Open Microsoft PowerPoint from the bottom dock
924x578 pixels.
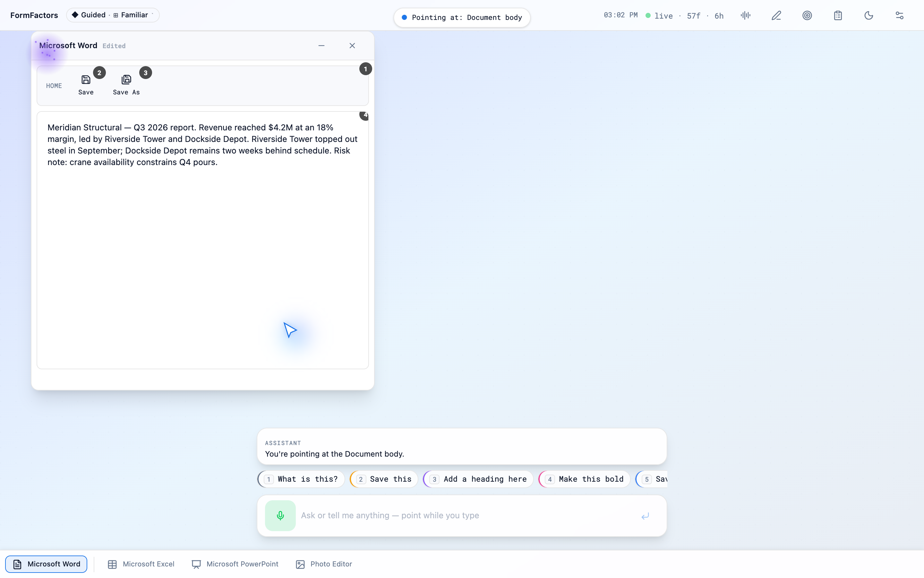[x=235, y=564]
